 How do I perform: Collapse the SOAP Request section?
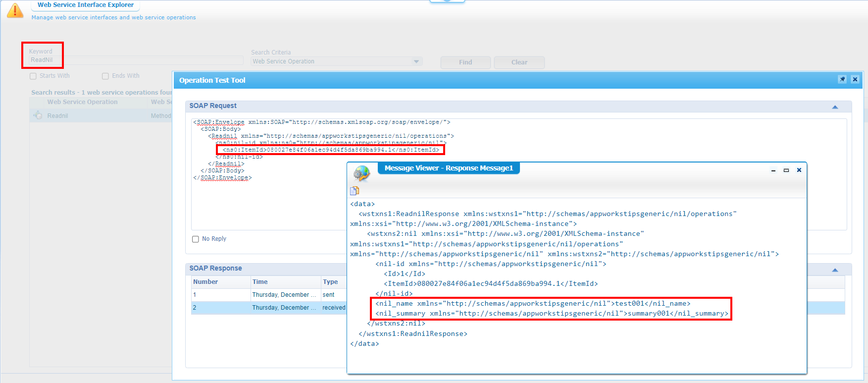coord(835,107)
